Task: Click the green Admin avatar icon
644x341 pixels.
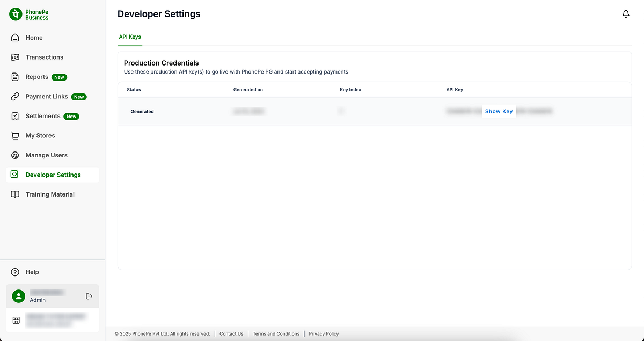Action: 19,296
